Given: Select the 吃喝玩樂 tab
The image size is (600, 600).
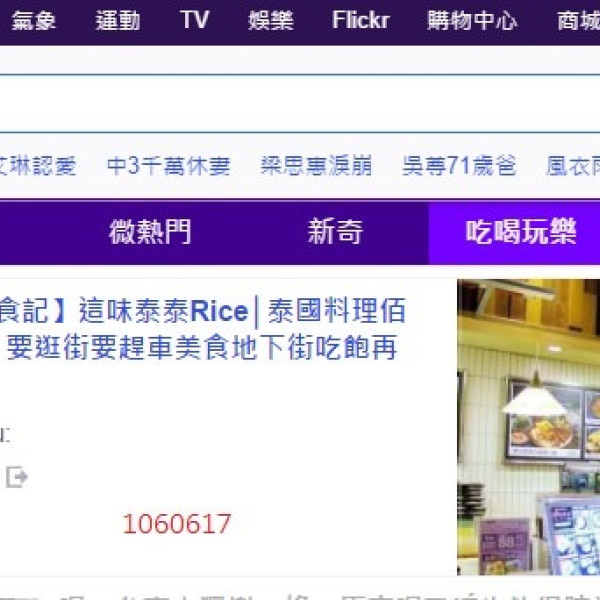Looking at the screenshot, I should click(521, 233).
